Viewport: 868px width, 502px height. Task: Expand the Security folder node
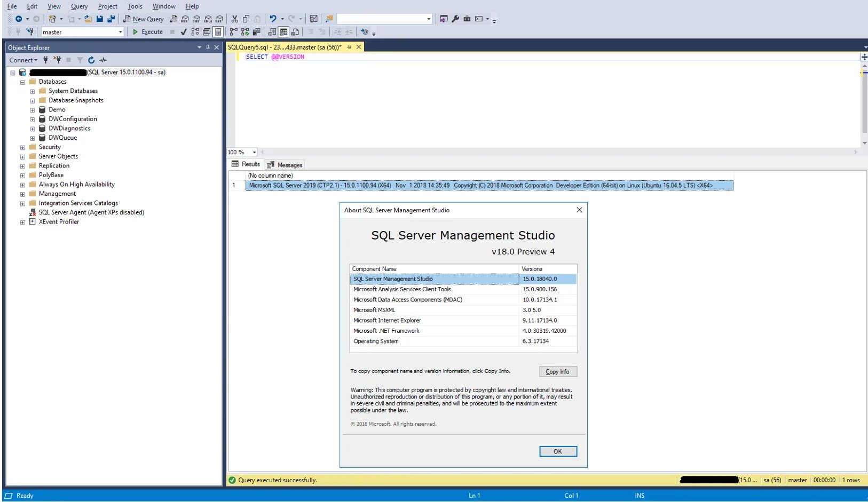click(22, 147)
